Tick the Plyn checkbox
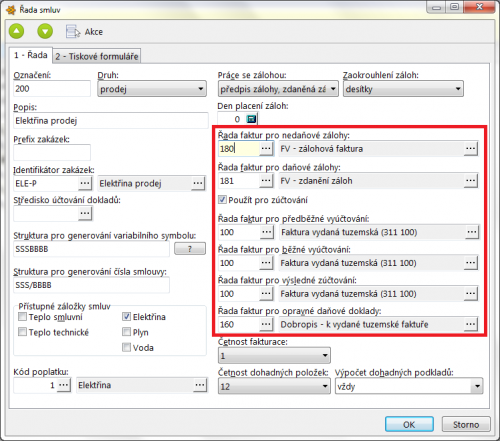The height and width of the screenshot is (441, 500). 126,332
